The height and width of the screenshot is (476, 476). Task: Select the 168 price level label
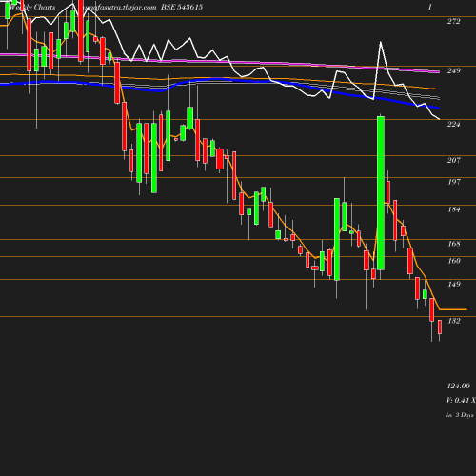click(x=453, y=244)
